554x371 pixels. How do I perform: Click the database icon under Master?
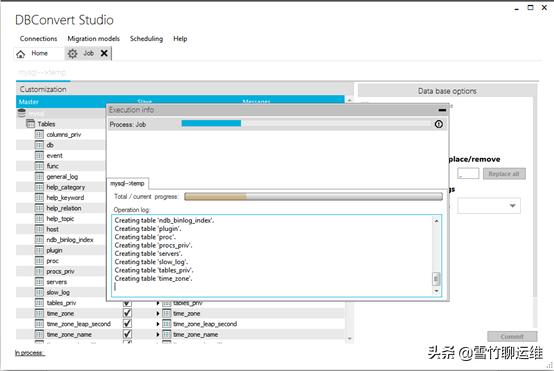(x=22, y=113)
